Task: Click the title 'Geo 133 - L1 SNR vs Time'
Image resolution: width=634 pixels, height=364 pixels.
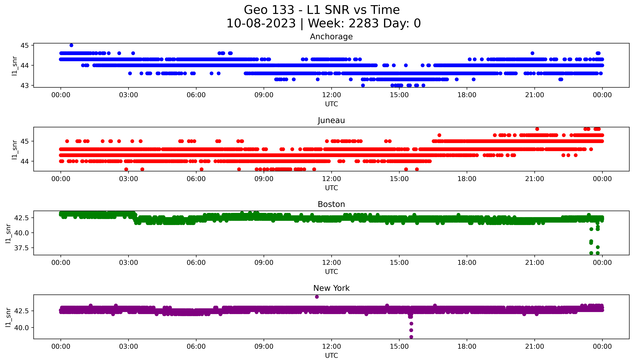Action: 322,10
